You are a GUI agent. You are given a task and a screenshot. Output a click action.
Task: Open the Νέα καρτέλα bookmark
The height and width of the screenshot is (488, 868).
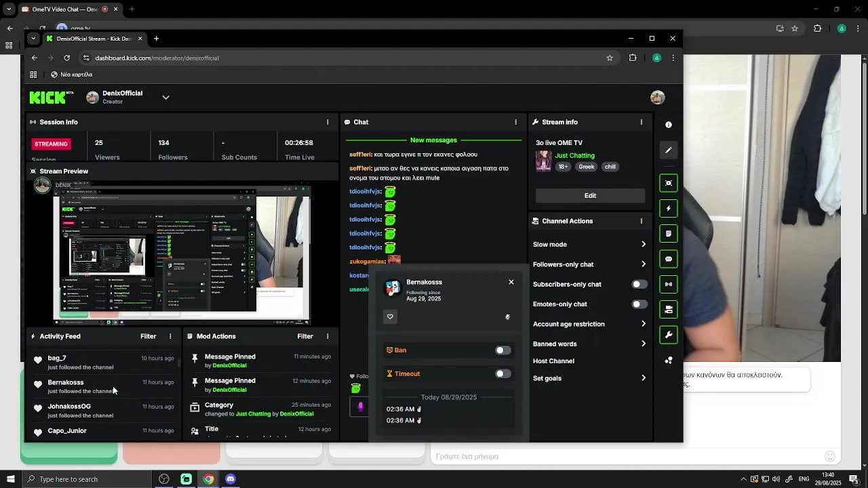coord(71,75)
